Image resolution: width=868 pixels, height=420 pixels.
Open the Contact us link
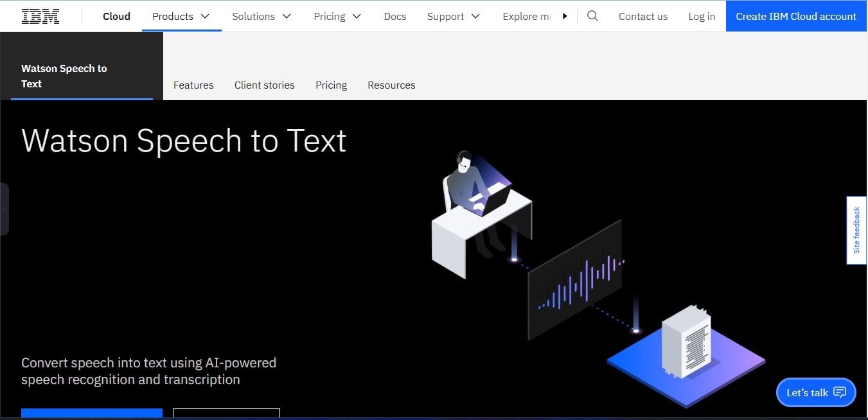click(x=643, y=16)
